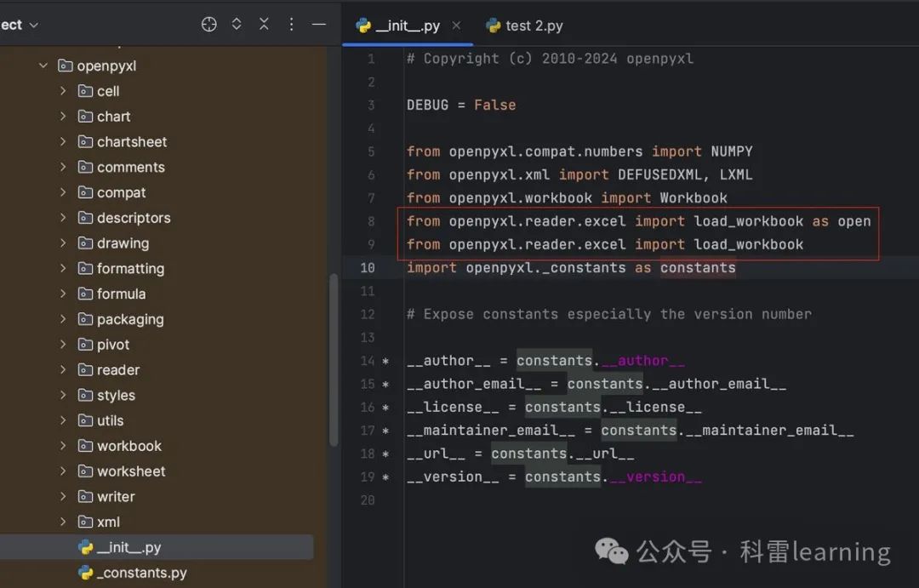Viewport: 919px width, 588px height.
Task: Click line number 8 in the gutter
Action: (x=371, y=221)
